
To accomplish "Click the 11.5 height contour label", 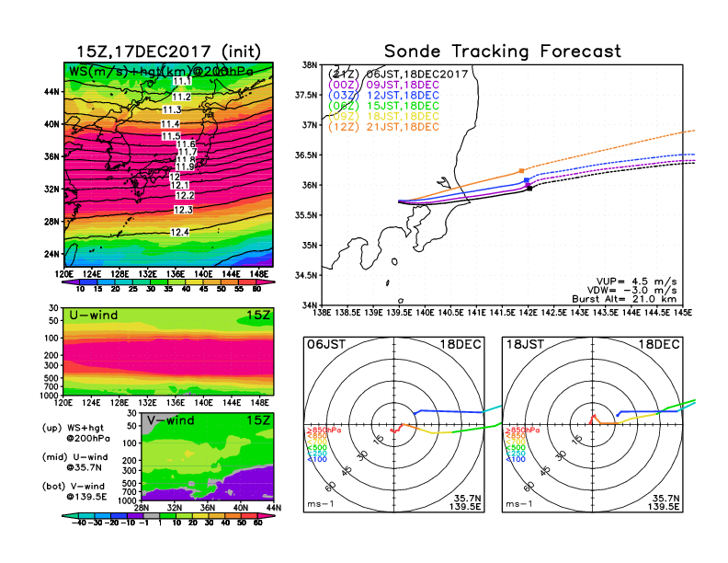I will point(171,136).
